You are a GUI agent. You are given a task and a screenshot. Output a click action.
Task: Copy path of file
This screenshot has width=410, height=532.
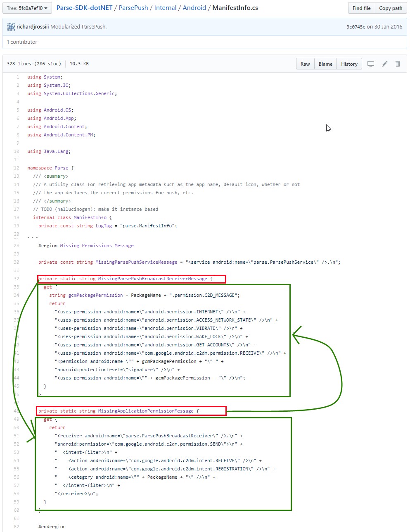click(x=391, y=8)
